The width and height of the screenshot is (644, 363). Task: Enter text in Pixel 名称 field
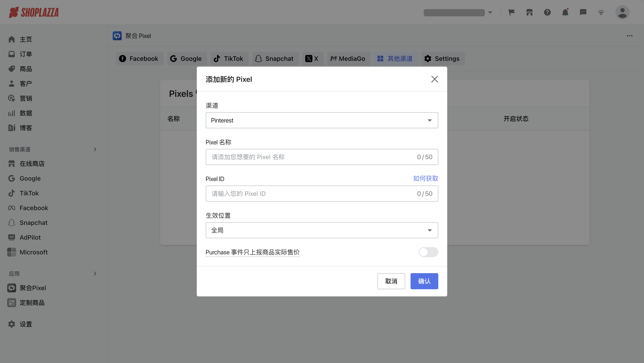(322, 157)
